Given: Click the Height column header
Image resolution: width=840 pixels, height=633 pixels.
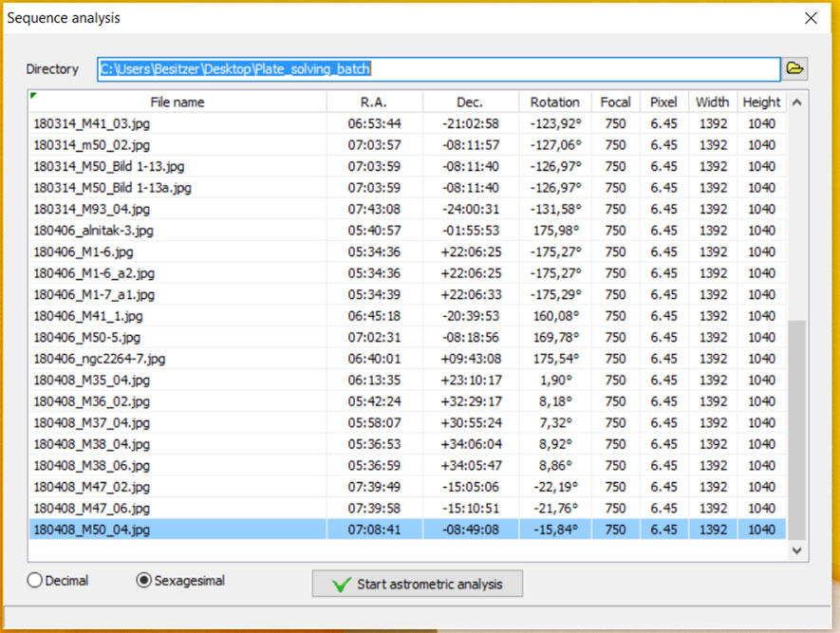Looking at the screenshot, I should [761, 102].
